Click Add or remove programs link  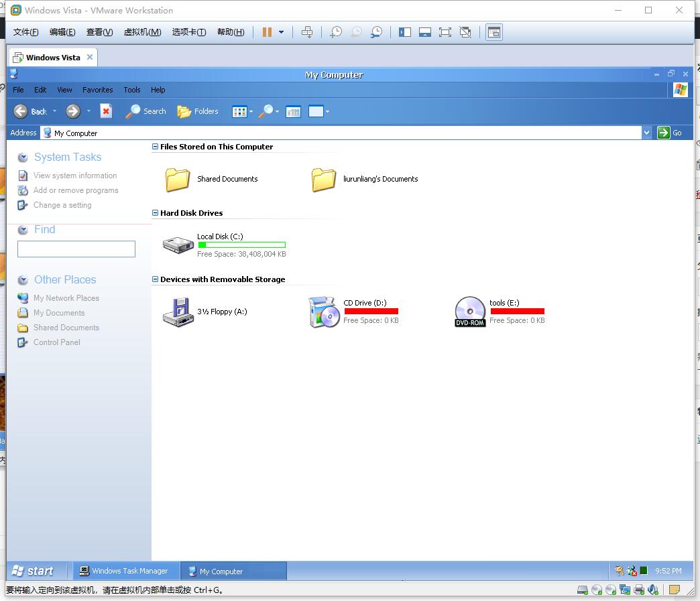[x=76, y=190]
